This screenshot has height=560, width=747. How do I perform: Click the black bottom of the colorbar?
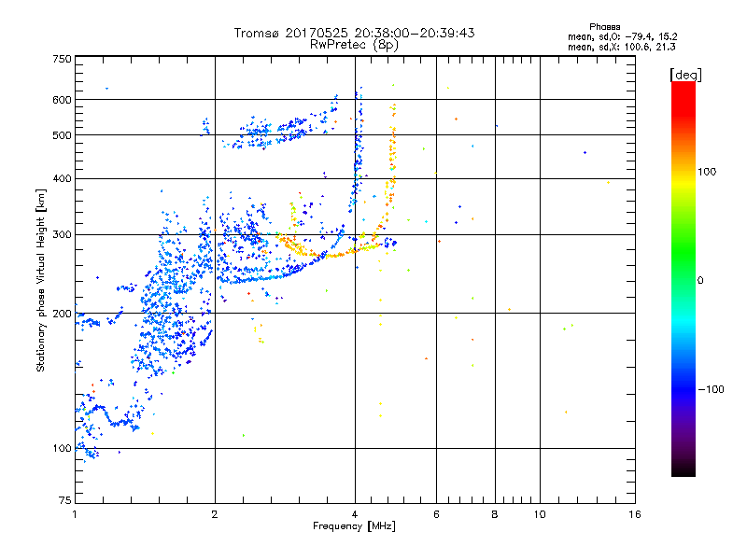click(684, 469)
